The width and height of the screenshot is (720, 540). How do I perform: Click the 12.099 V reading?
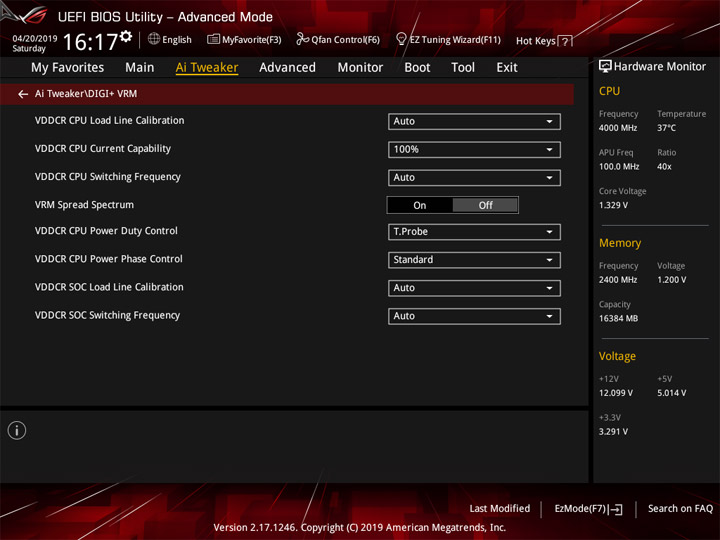(616, 393)
